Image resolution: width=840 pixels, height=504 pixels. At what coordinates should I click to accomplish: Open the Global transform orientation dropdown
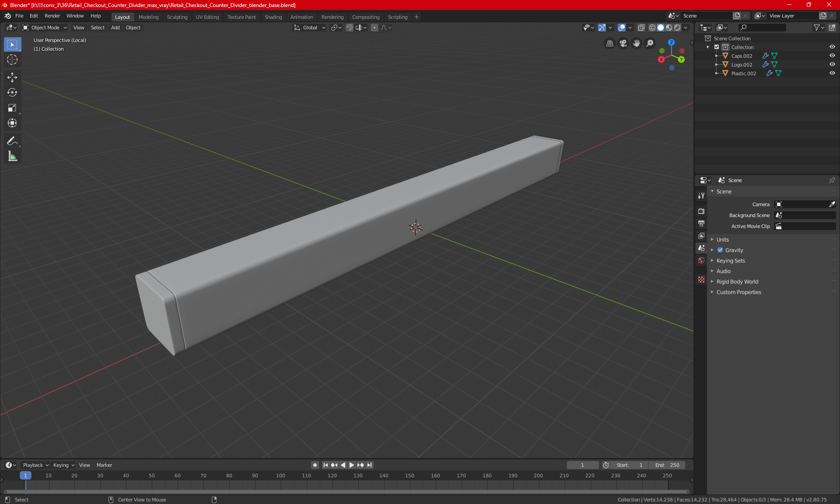[310, 28]
